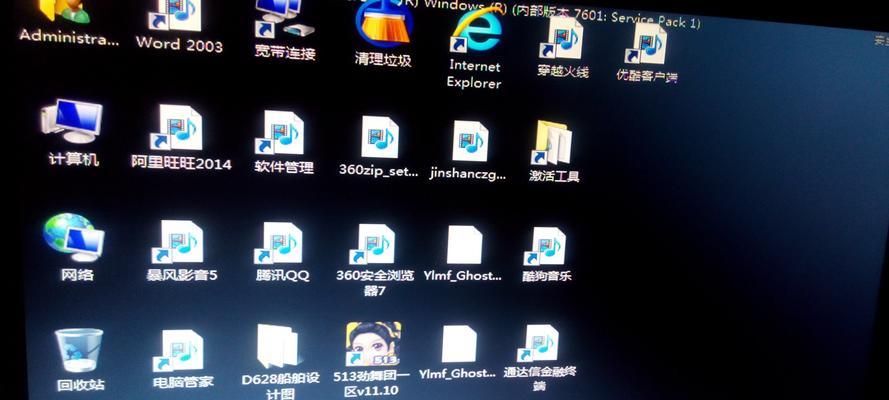Viewport: 889px width, 400px height.
Task: Open the 激活工具 folder shortcut
Action: pos(552,143)
